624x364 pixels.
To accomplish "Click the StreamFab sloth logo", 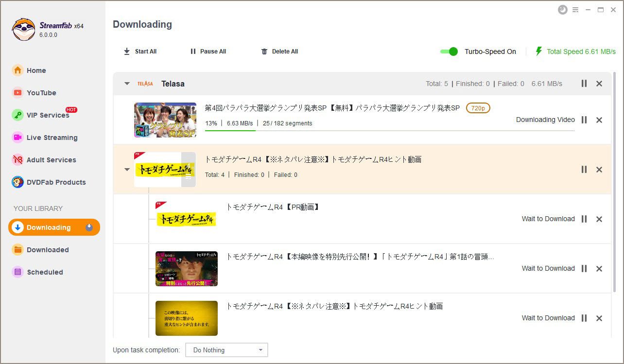I will [23, 30].
